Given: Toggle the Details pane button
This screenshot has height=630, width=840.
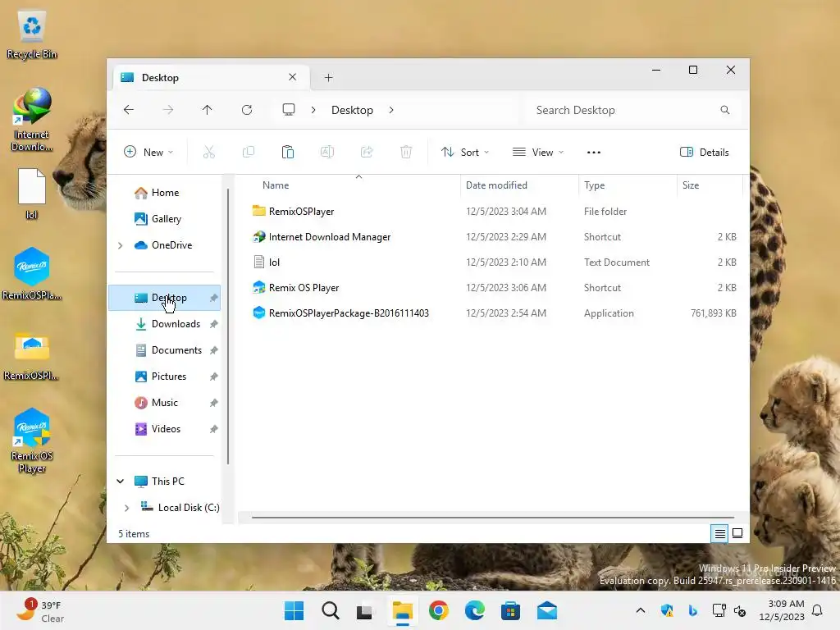Looking at the screenshot, I should pyautogui.click(x=704, y=152).
